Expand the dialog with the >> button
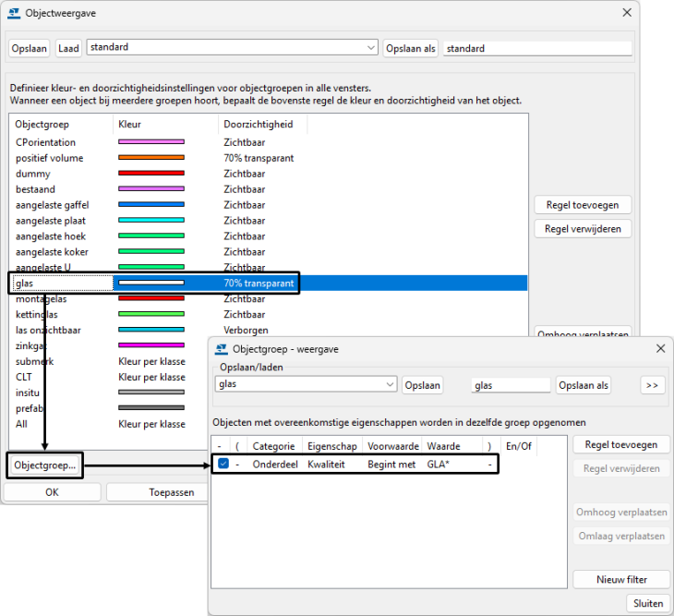The width and height of the screenshot is (674, 616). click(x=652, y=385)
